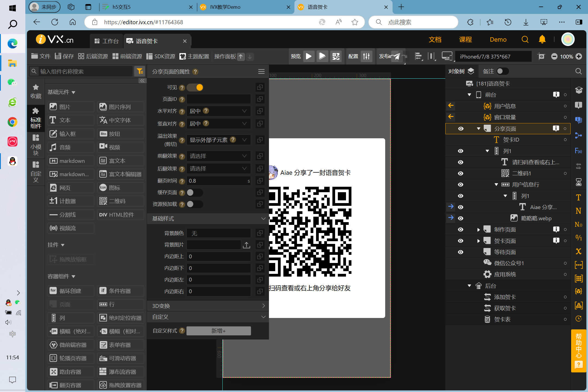Open the 文件 menu
The image size is (588, 392).
point(41,56)
